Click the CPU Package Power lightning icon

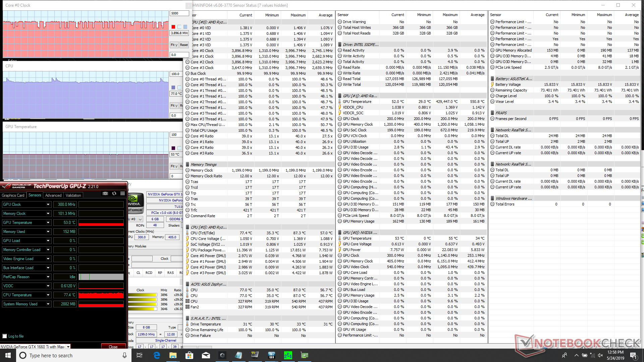(x=187, y=250)
